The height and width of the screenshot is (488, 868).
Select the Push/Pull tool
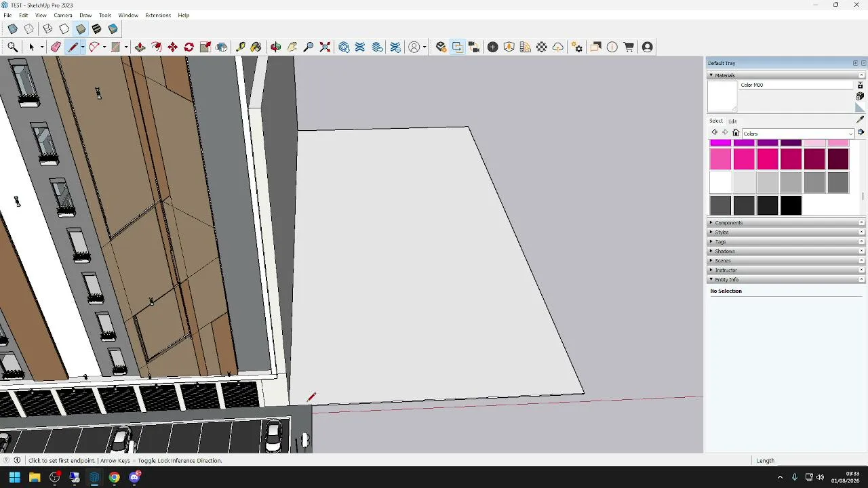click(140, 47)
